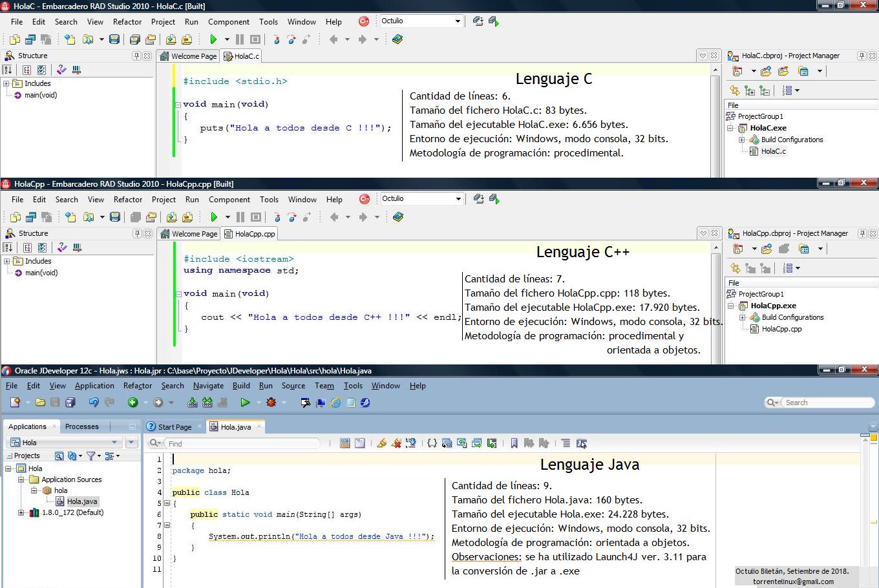Open the Make project icon in JDeveloper toolbar
The image size is (879, 588).
coord(192,403)
